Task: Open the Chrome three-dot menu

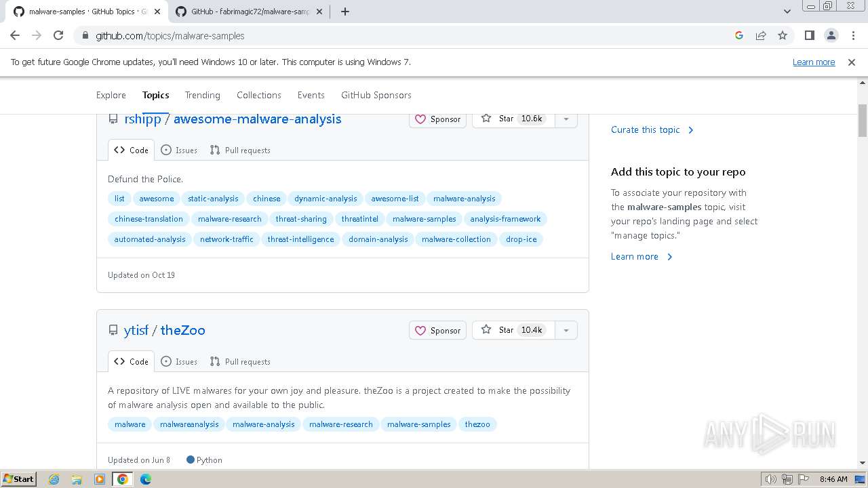Action: 853,35
